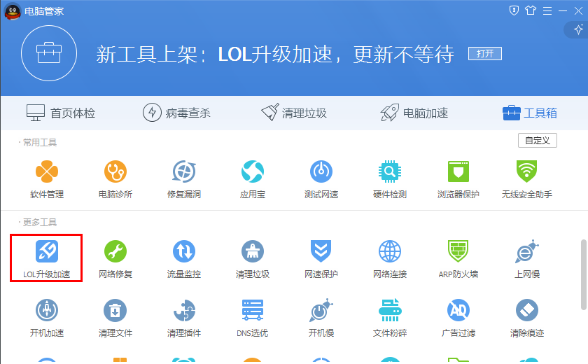588x364 pixels.
Task: Open 广告过滤 ad filter tool
Action: pos(458,318)
